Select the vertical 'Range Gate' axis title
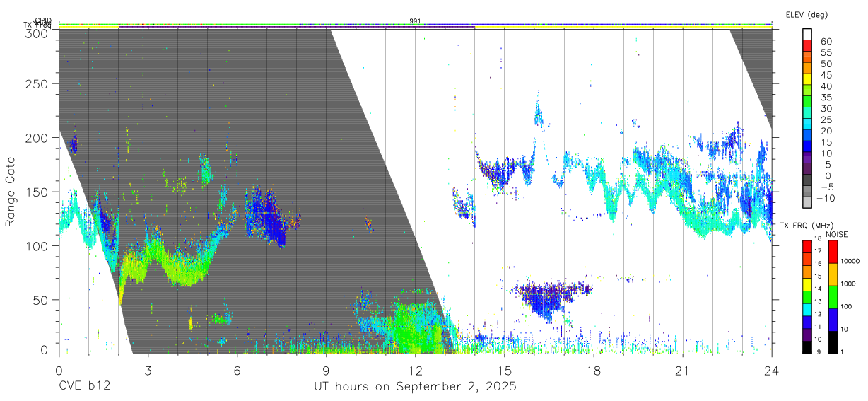The image size is (868, 401). click(11, 192)
